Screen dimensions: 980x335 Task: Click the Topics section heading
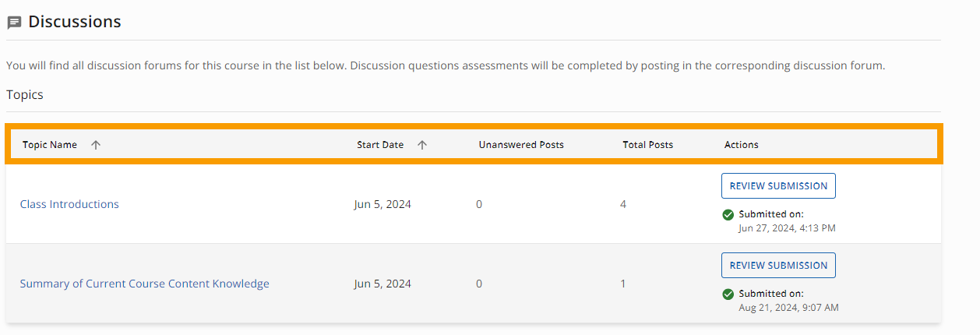[25, 95]
